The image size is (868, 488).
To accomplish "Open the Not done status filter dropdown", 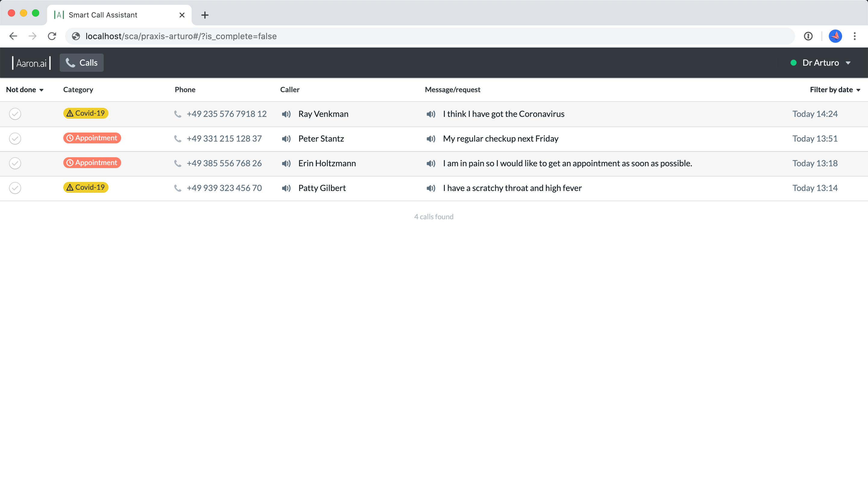I will [25, 89].
